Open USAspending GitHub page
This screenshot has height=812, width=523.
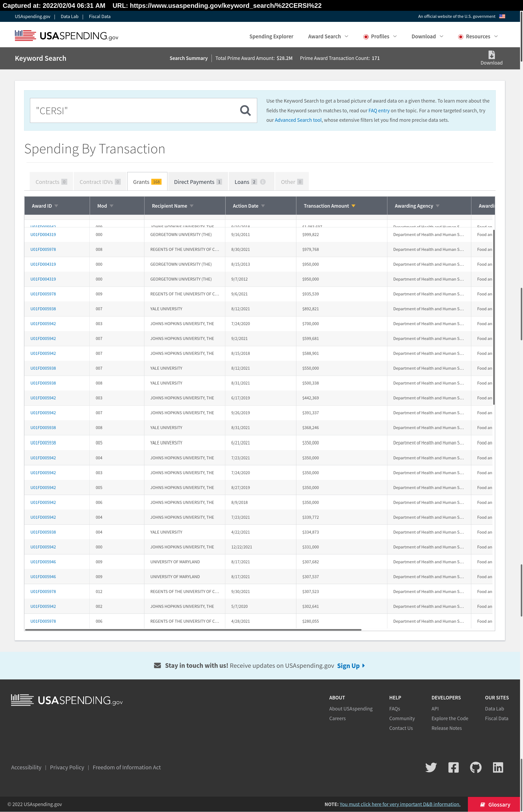tap(475, 767)
